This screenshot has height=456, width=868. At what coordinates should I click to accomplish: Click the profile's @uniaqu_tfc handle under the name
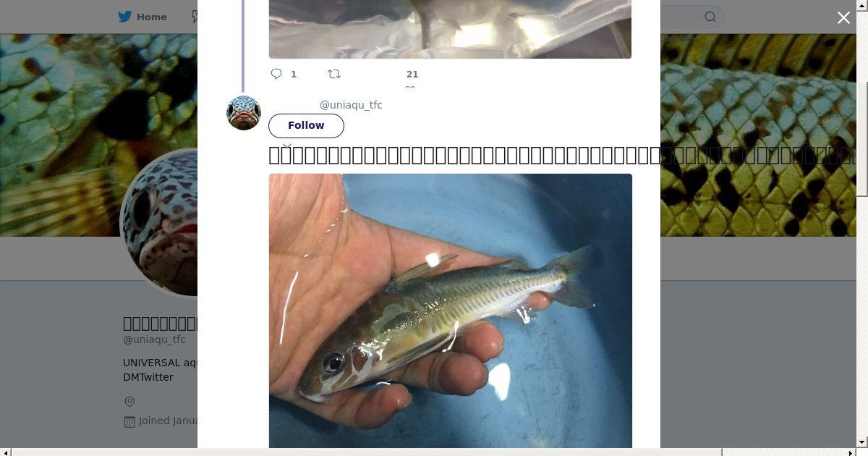(154, 339)
